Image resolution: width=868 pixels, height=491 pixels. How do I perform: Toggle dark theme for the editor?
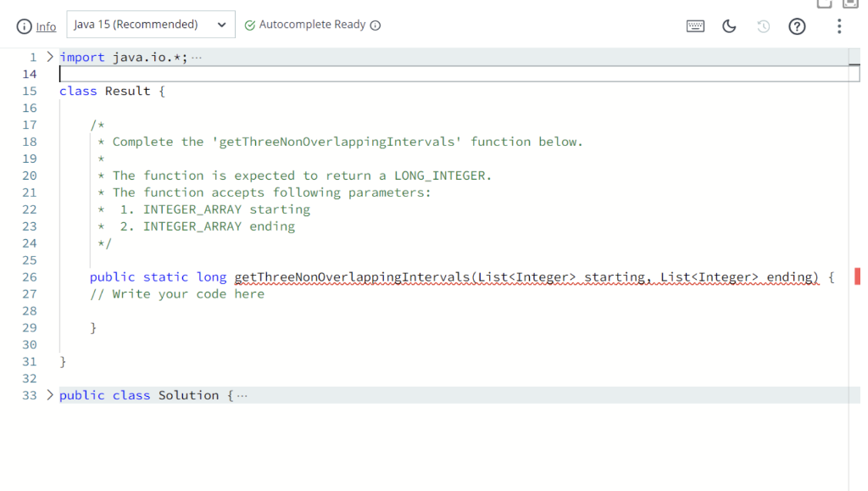[729, 26]
